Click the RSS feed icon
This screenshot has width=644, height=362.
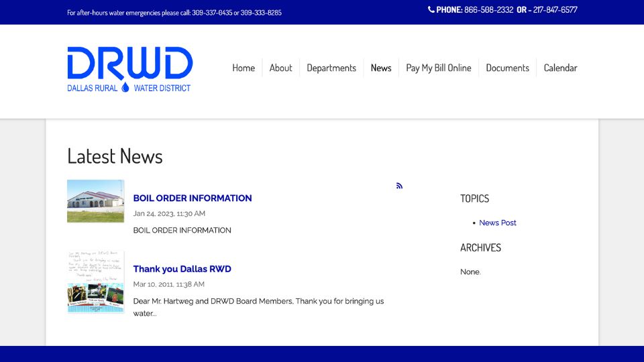pos(399,186)
